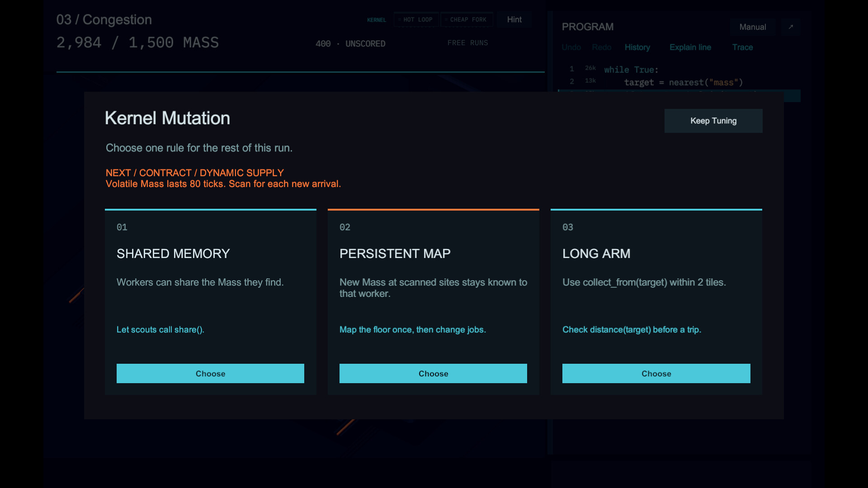Toggle the CHEAP FORK kernel chip
The image size is (868, 488).
[467, 19]
